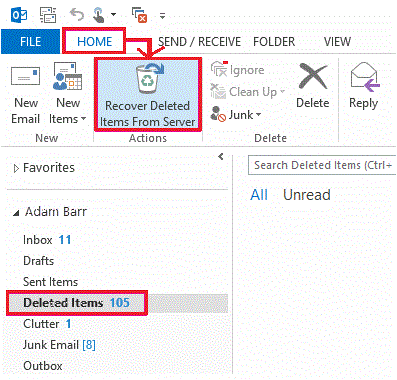Click the Search Deleted Items box
This screenshot has height=380, width=397.
pyautogui.click(x=322, y=165)
